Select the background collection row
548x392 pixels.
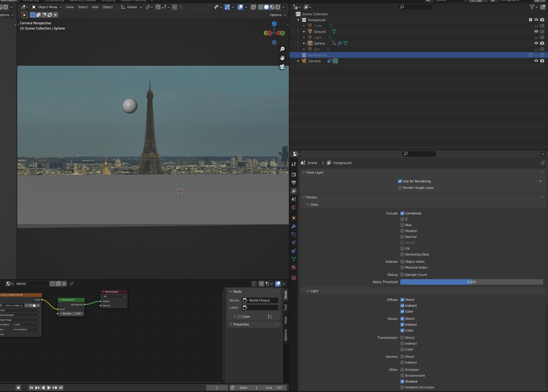click(418, 55)
